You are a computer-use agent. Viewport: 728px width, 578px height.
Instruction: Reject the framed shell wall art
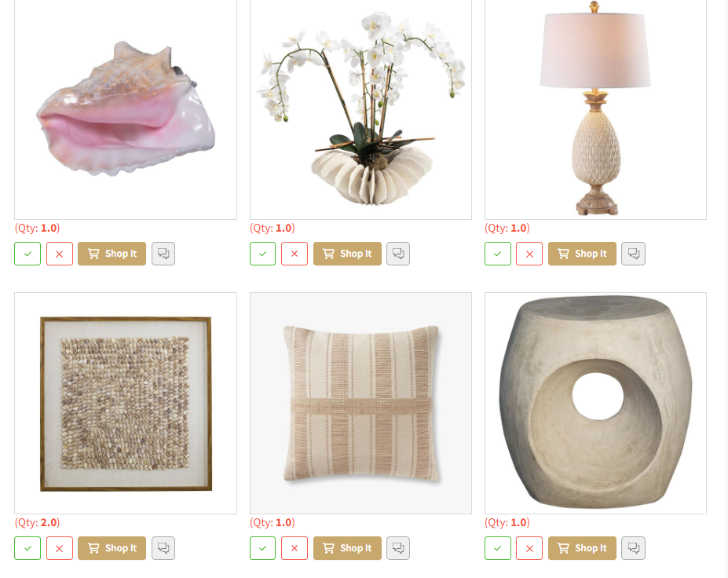[x=60, y=548]
